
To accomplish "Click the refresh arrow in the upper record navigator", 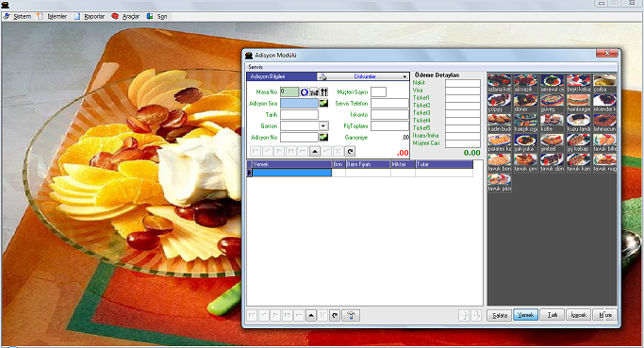I will coord(350,152).
